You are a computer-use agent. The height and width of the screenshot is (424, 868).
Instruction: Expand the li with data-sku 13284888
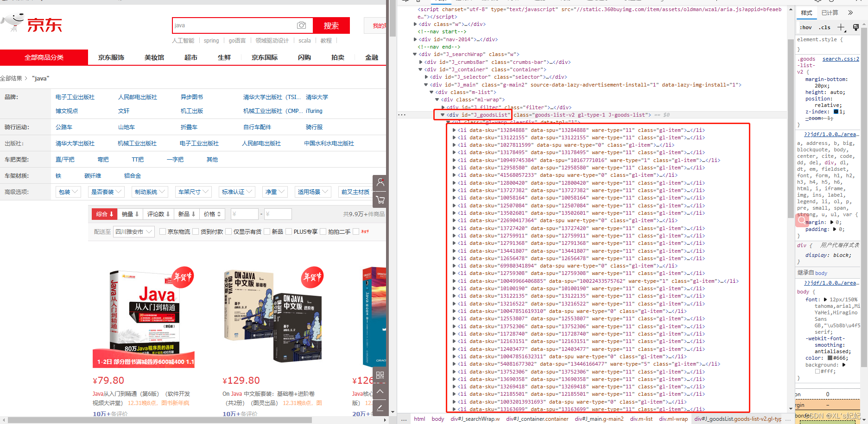tap(454, 130)
